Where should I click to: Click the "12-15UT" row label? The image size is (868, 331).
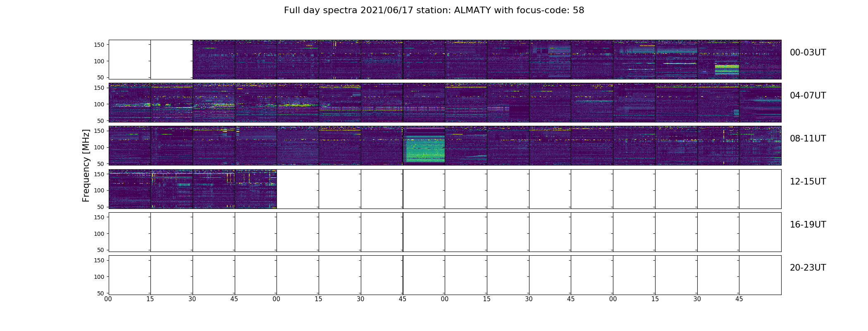click(808, 182)
